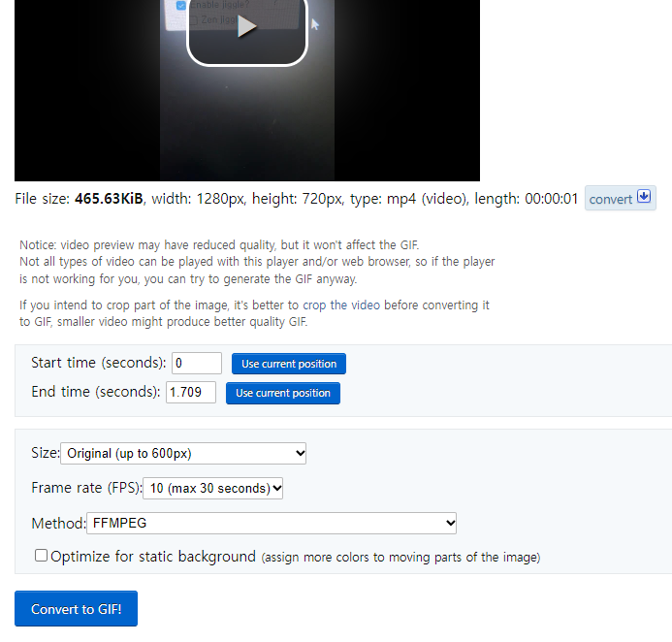Click the file size 465.63KiB text
The height and width of the screenshot is (642, 672).
tap(109, 199)
